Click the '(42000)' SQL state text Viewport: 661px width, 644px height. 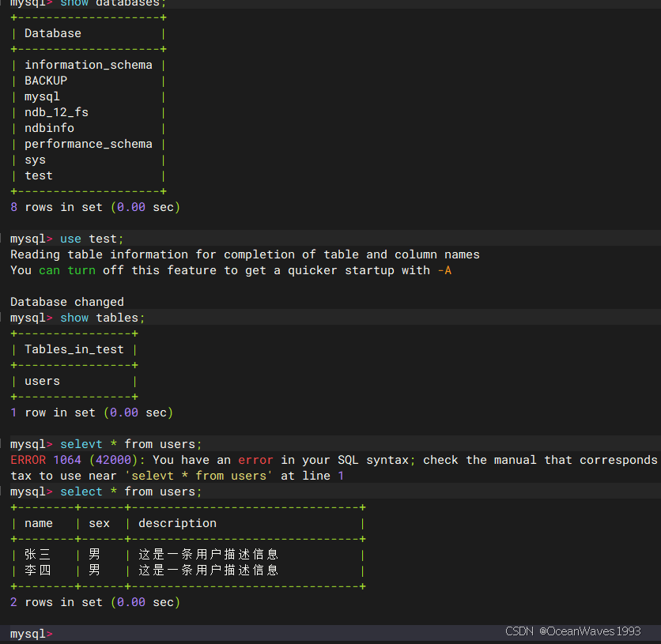click(113, 460)
